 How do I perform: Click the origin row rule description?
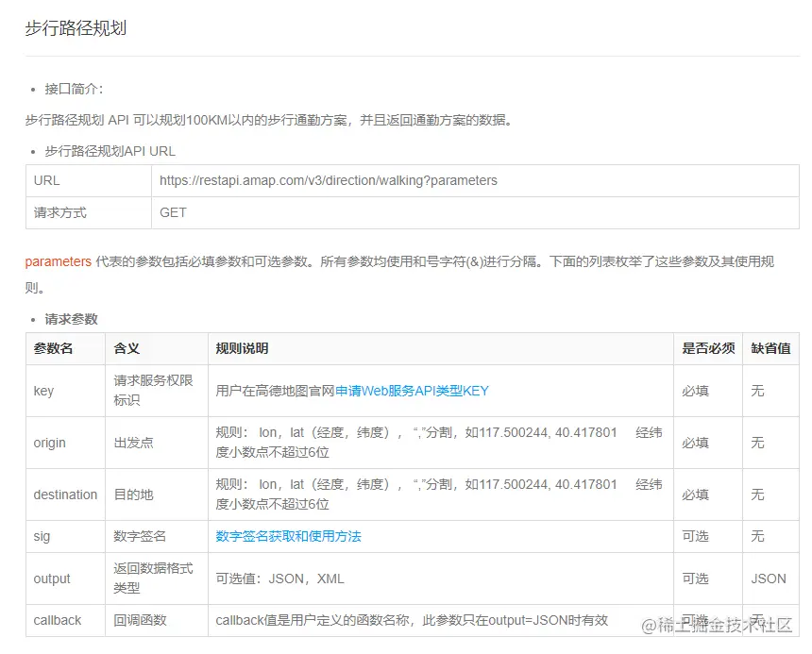(439, 443)
